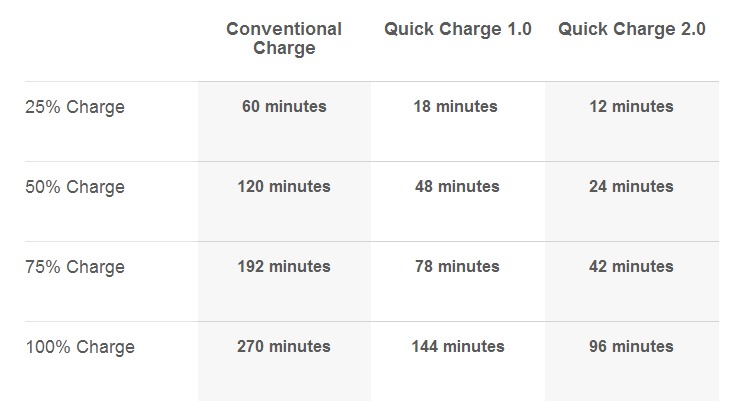Select the 24 minutes cell

tap(631, 186)
